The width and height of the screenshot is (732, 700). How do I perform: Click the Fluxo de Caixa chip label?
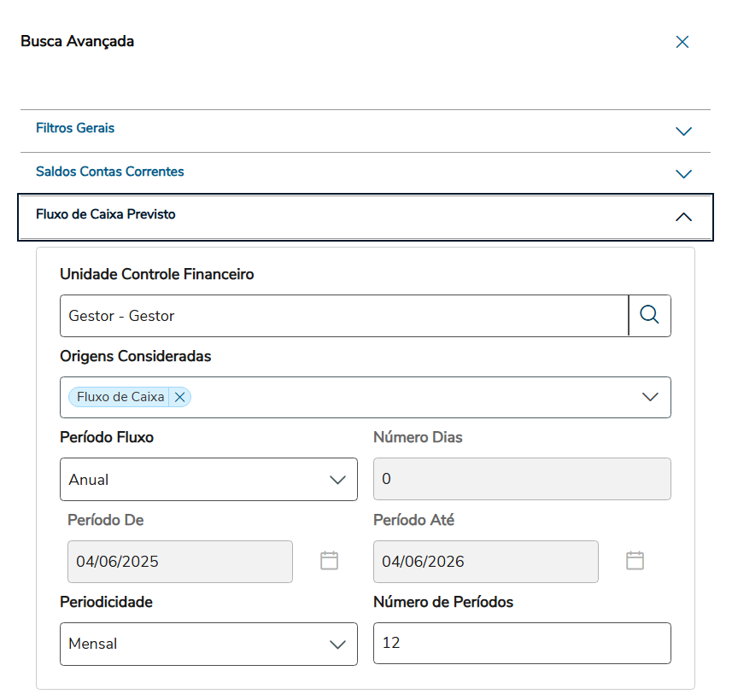coord(120,397)
